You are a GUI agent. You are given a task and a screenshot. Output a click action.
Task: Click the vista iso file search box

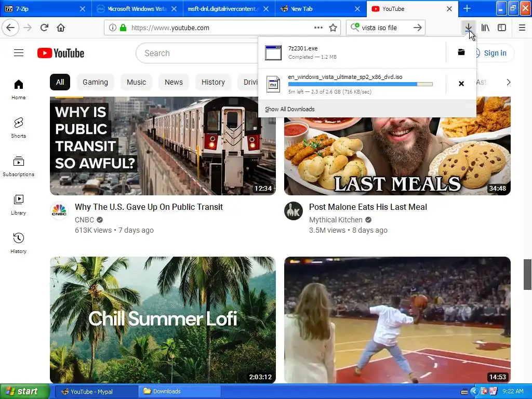[x=385, y=28]
